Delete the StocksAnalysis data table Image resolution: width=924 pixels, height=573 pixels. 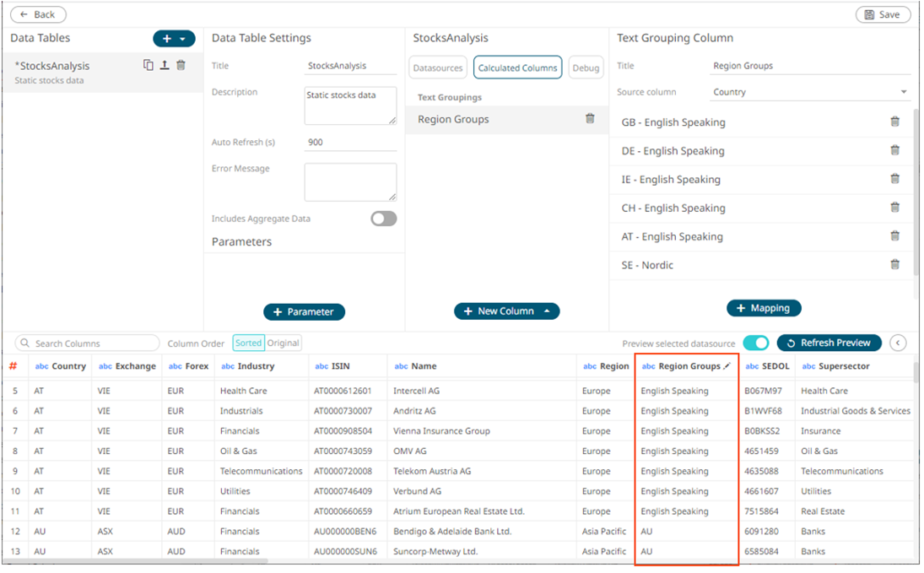[x=181, y=65]
